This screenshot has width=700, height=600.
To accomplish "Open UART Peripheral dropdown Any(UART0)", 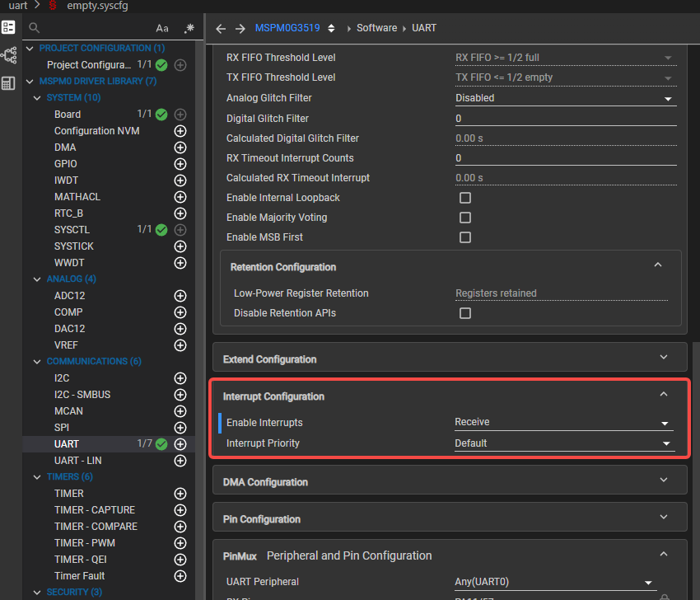I will (x=555, y=582).
